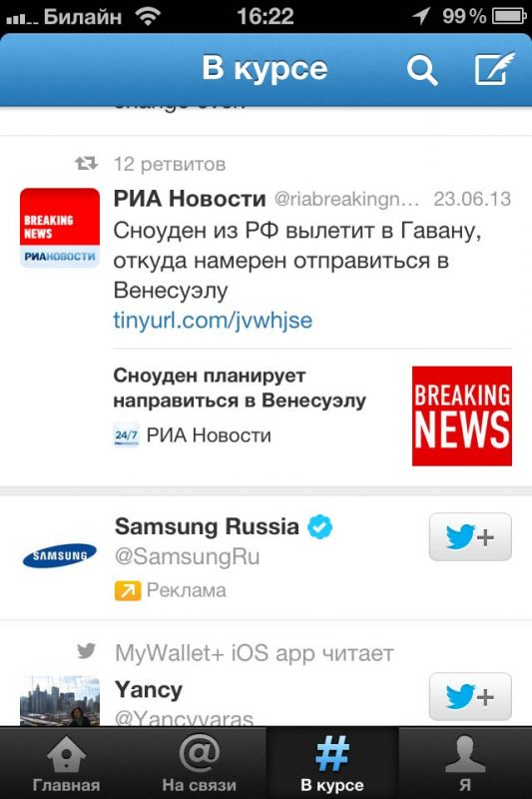The height and width of the screenshot is (799, 532).
Task: Open the Я profile tab
Action: click(465, 763)
